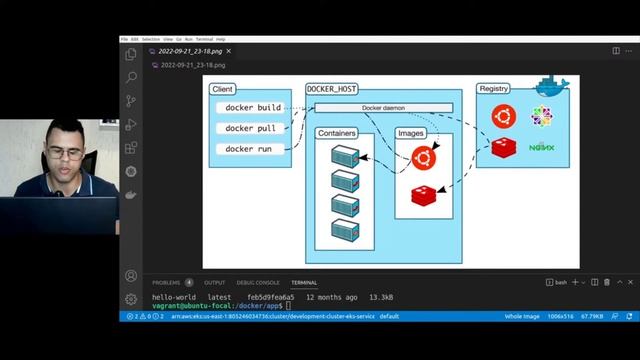
Task: Click the hello-world text in terminal
Action: click(x=174, y=298)
